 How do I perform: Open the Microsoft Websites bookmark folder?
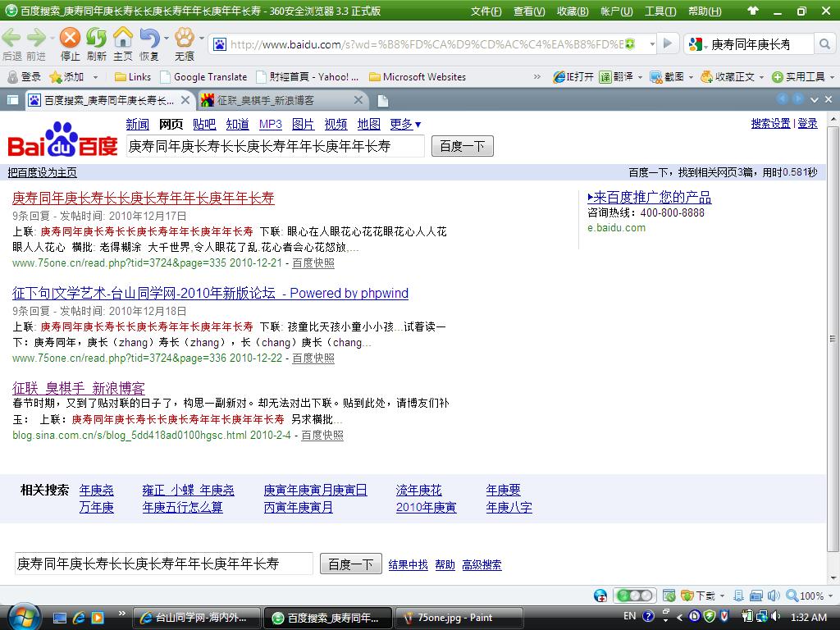click(418, 77)
